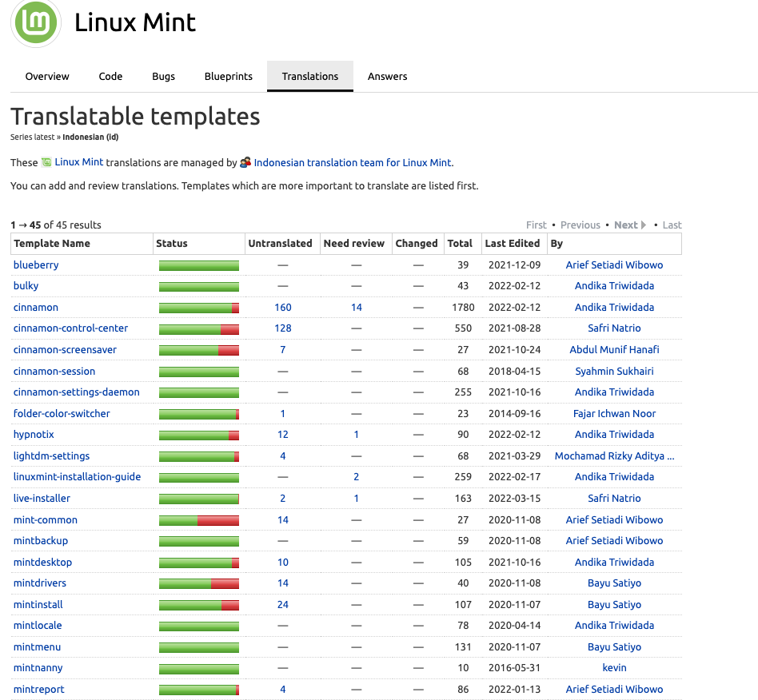Open the blueberry template
Screen dimensions: 758x700
click(36, 264)
